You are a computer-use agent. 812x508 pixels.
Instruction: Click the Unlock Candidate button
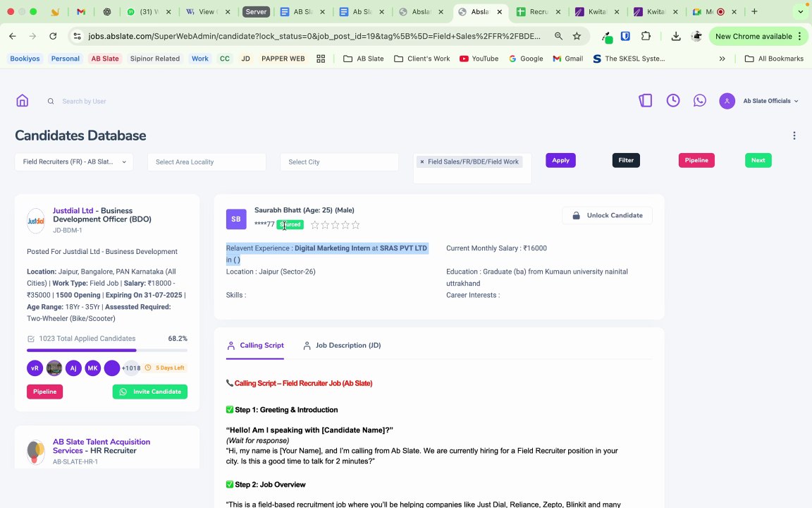point(607,215)
